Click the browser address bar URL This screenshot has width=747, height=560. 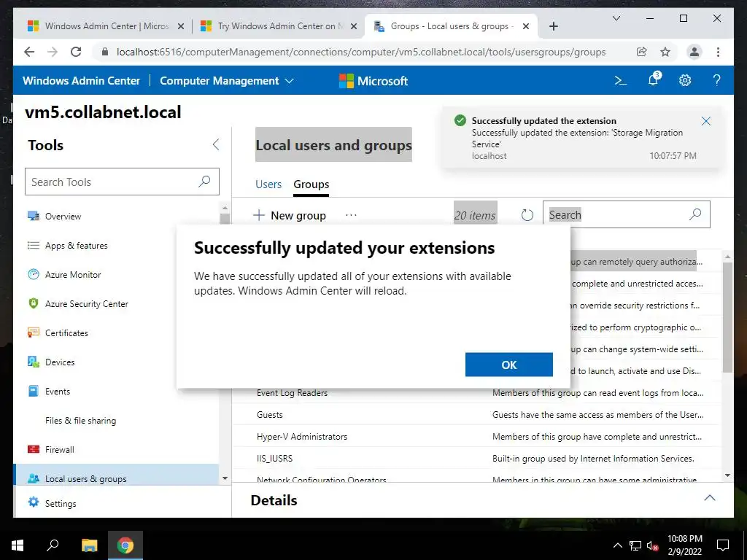(360, 52)
